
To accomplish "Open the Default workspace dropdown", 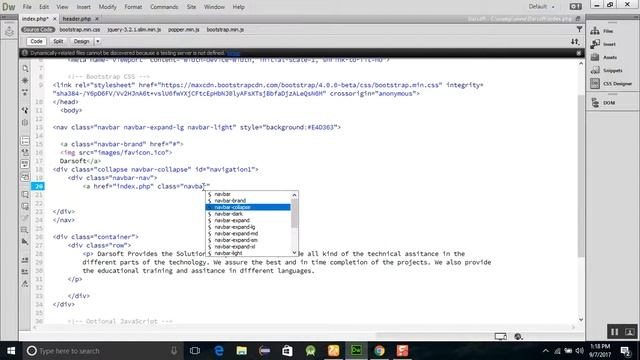I will tap(542, 7).
